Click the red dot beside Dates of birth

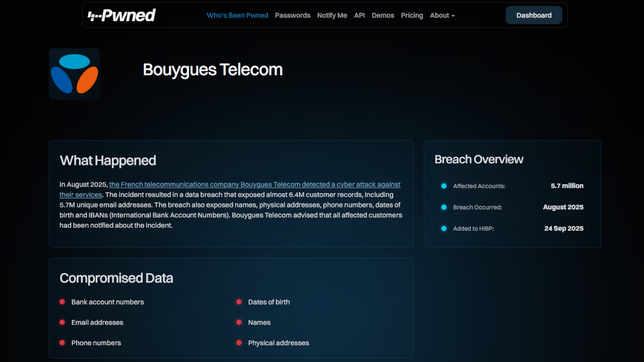click(239, 302)
